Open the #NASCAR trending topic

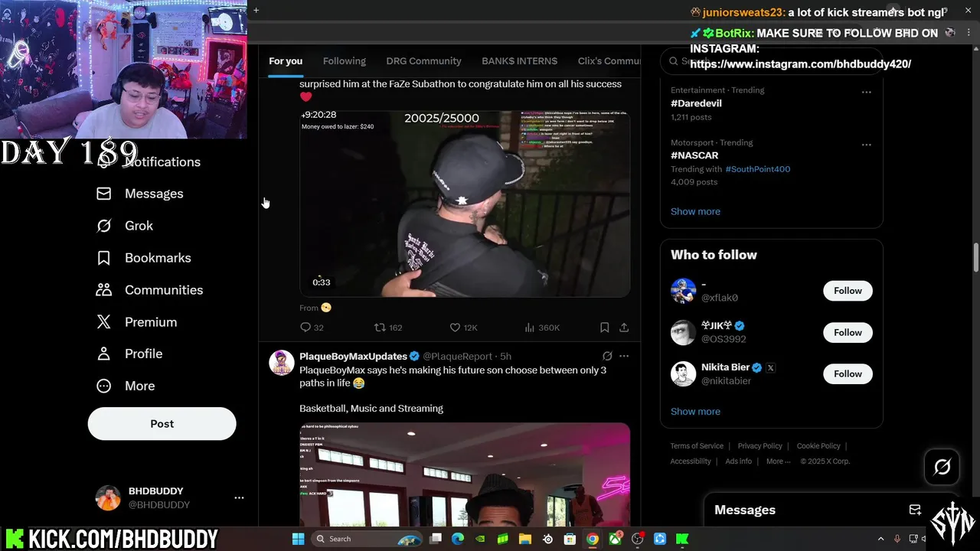(694, 155)
